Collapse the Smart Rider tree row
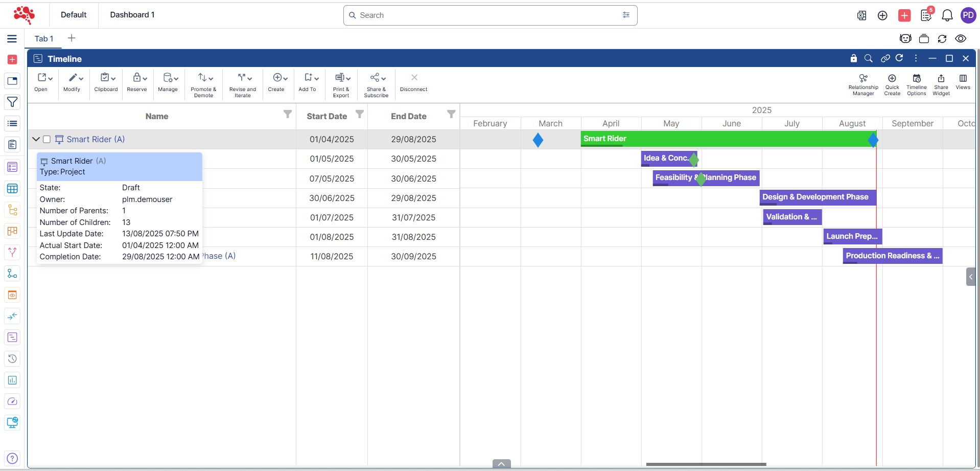This screenshot has width=980, height=471. [x=36, y=139]
